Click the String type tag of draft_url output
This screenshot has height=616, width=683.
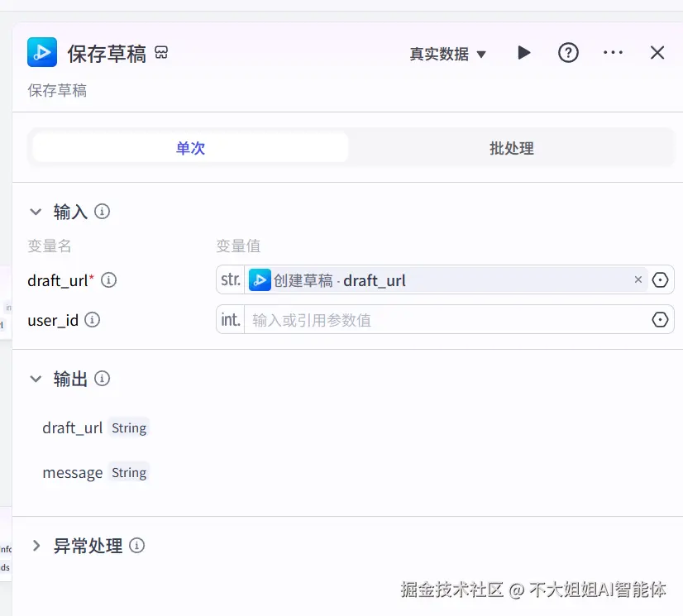(129, 427)
